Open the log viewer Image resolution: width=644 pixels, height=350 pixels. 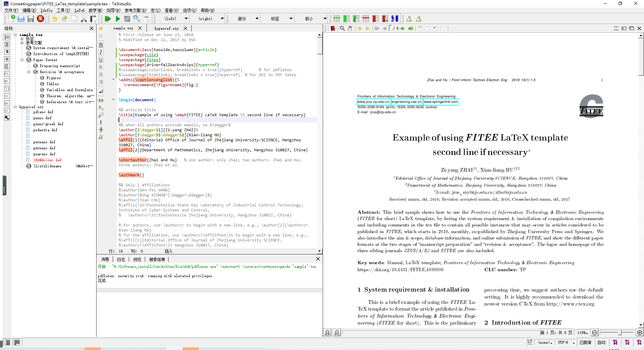(146, 18)
